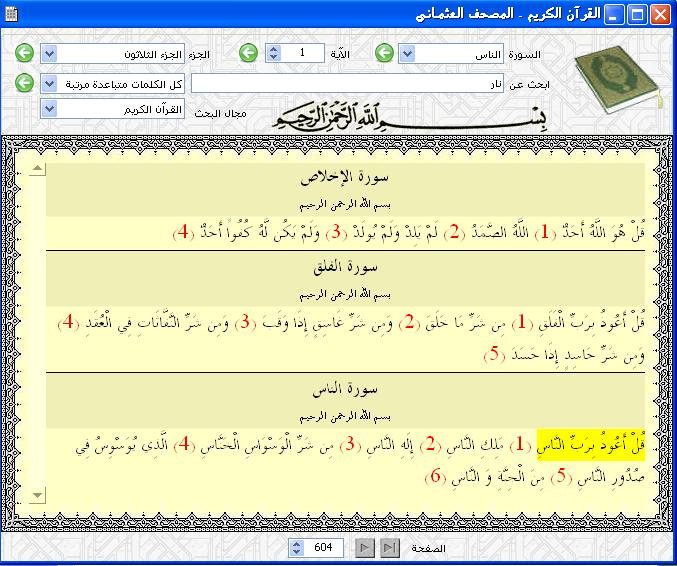This screenshot has width=677, height=566.
Task: Decrease the page number with down spinner
Action: click(x=296, y=552)
